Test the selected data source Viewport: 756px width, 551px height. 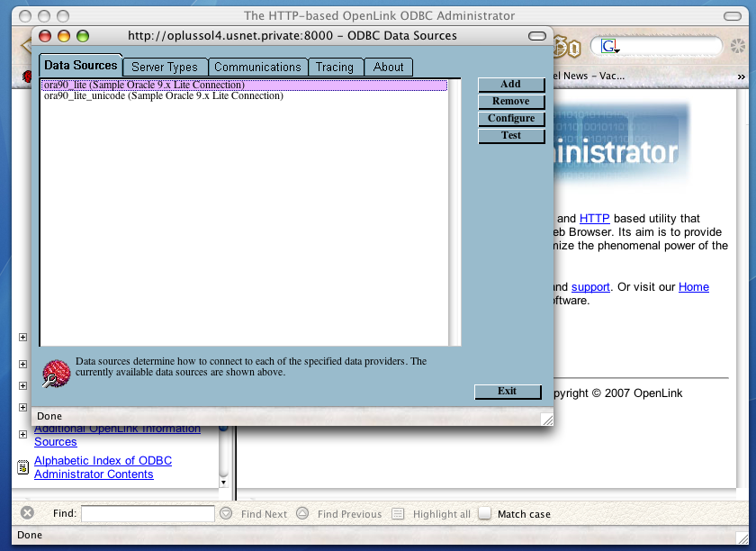tap(511, 136)
